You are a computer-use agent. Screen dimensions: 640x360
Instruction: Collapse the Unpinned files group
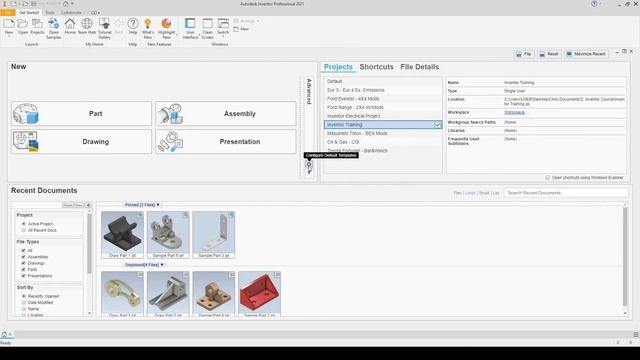tap(162, 265)
